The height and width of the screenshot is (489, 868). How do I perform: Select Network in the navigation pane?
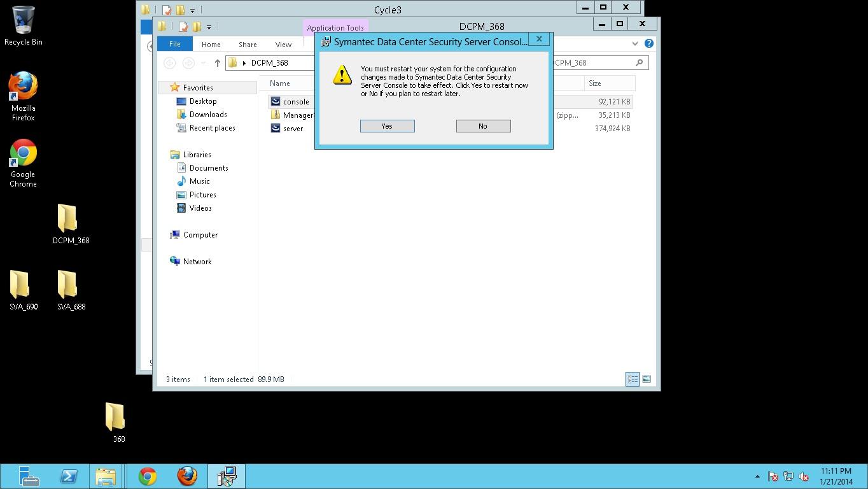(x=197, y=262)
